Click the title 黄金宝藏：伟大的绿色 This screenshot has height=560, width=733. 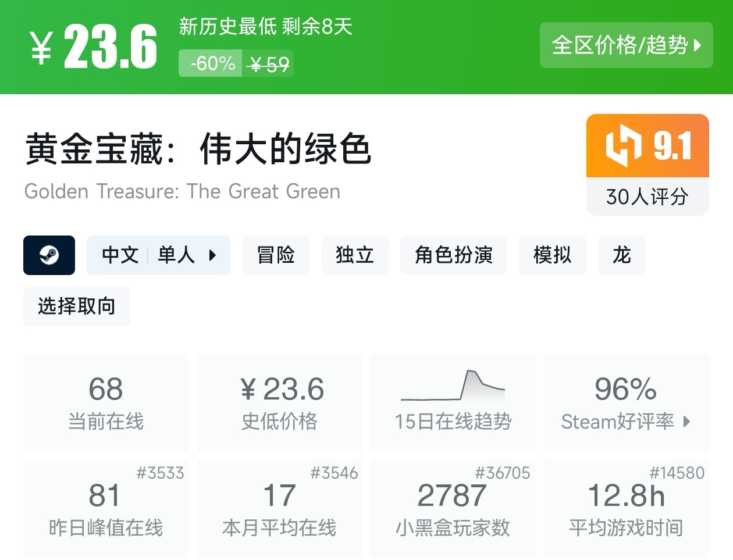point(198,149)
